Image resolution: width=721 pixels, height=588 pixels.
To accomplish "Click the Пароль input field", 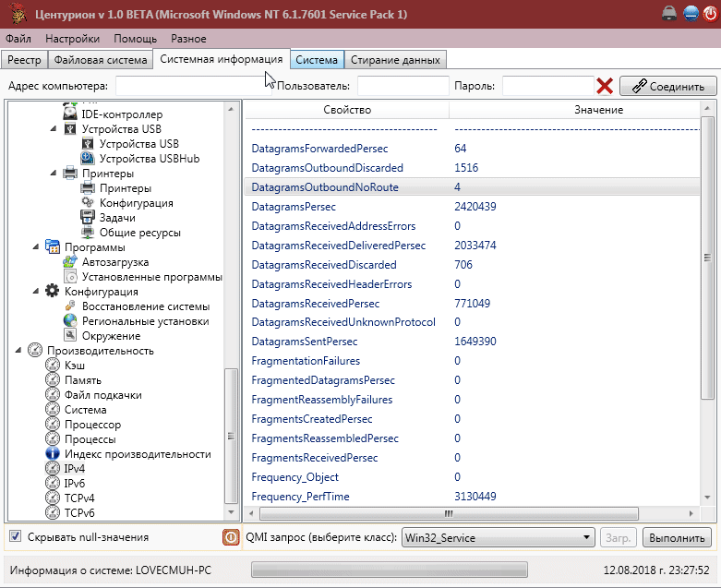I will [x=547, y=86].
